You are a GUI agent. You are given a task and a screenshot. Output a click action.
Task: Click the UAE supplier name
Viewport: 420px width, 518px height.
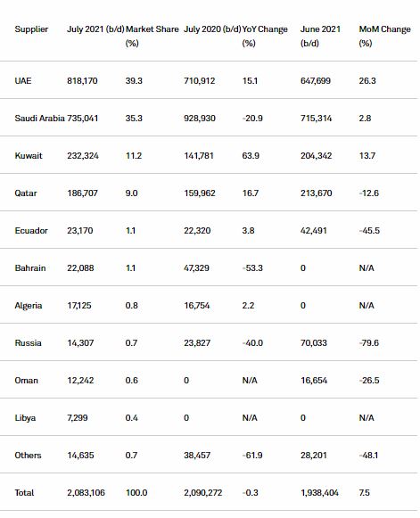[x=23, y=81]
